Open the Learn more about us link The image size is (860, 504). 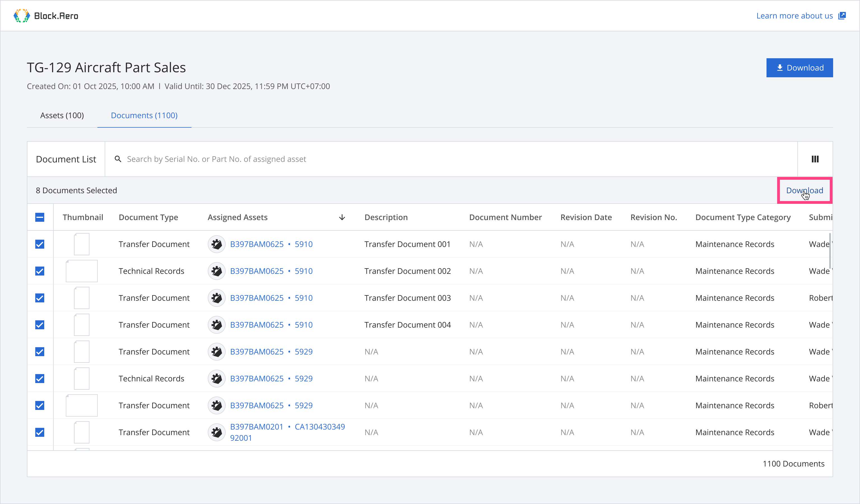tap(794, 16)
